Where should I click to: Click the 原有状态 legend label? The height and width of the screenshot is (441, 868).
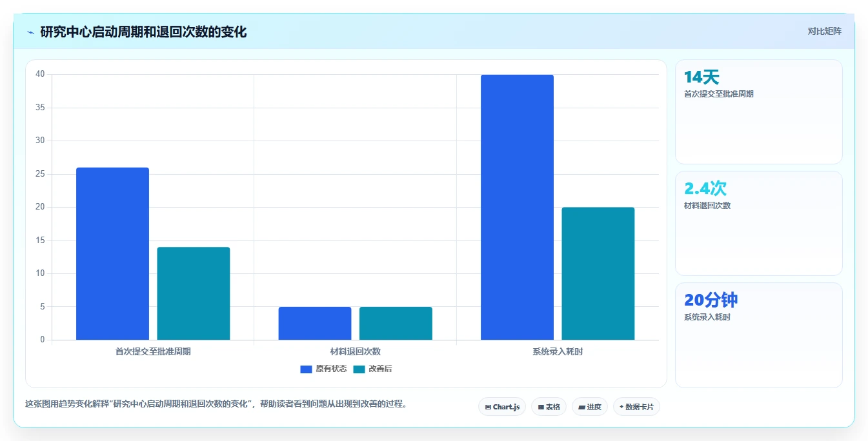[x=331, y=369]
